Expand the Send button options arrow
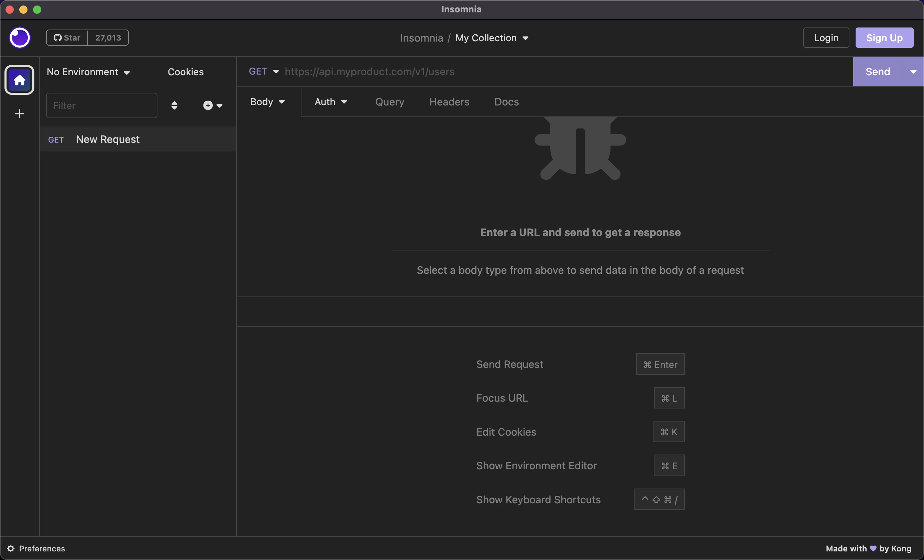Screen dimensions: 924x560 point(913,71)
